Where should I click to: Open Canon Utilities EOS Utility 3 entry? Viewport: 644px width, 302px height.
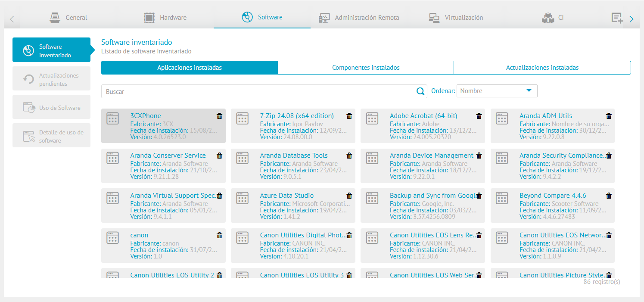[302, 275]
